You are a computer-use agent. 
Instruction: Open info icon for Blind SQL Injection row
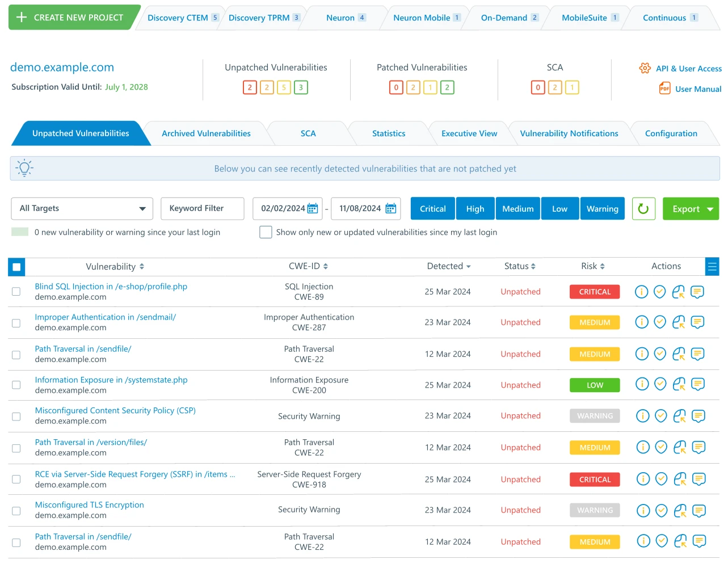641,292
